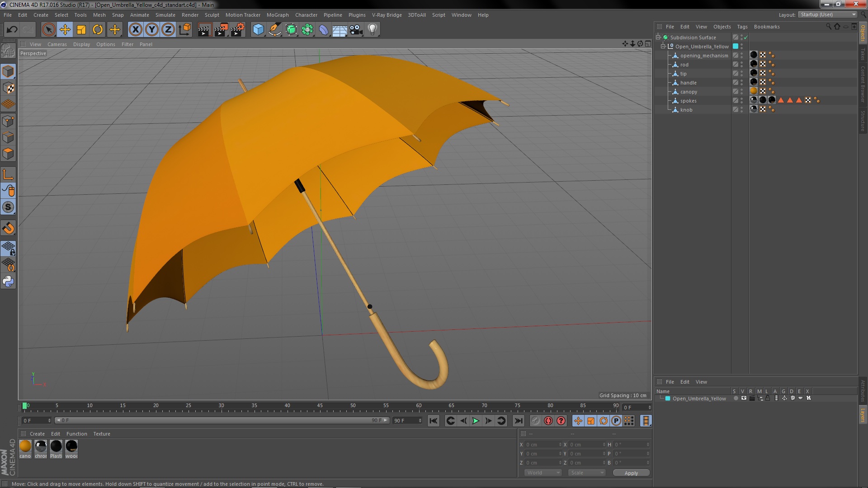Select the spokes object in tree
Viewport: 868px width, 488px height.
coord(688,101)
